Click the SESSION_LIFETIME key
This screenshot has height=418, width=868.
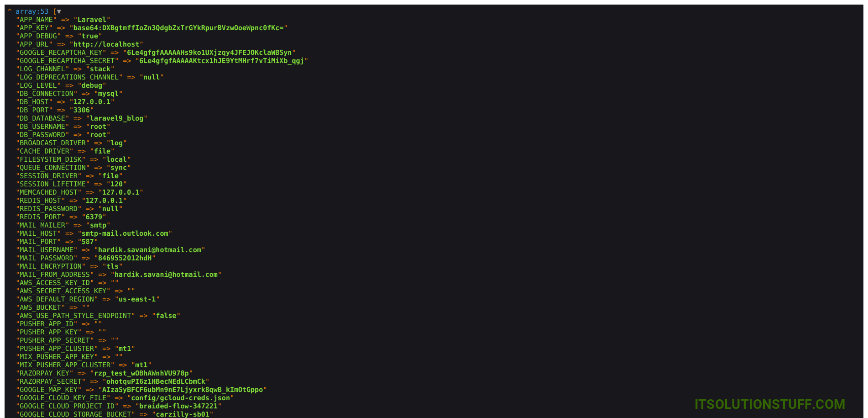pos(52,184)
